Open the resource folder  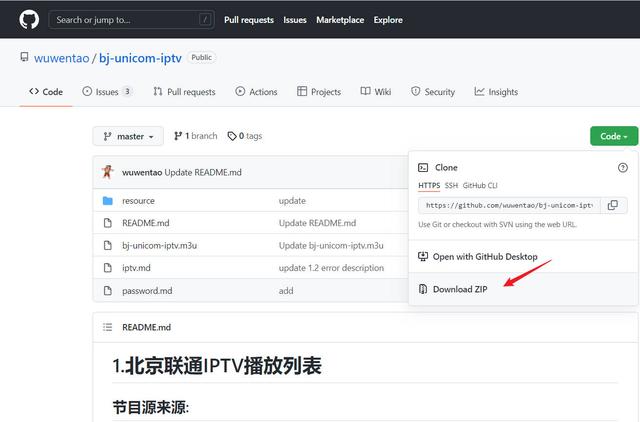click(x=138, y=201)
